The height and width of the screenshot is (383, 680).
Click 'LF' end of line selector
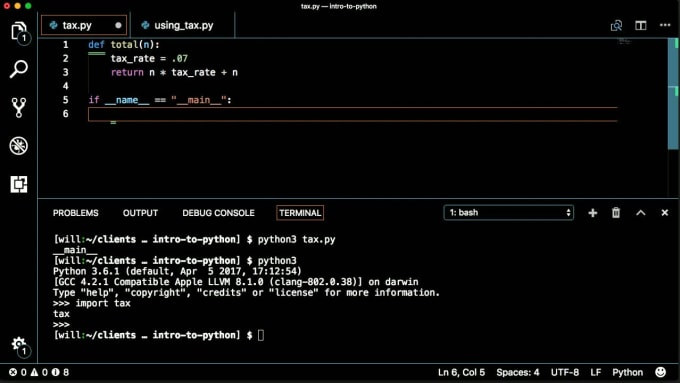pos(595,372)
